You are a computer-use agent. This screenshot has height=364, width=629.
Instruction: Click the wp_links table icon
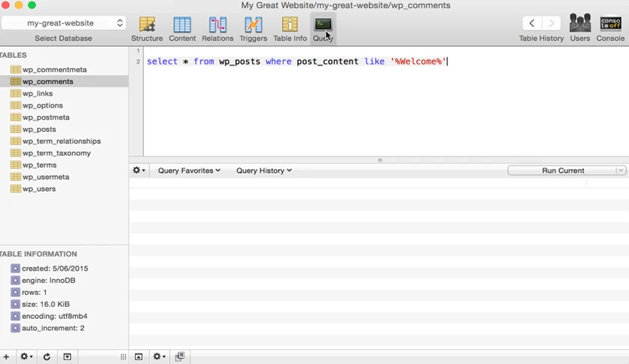coord(16,93)
